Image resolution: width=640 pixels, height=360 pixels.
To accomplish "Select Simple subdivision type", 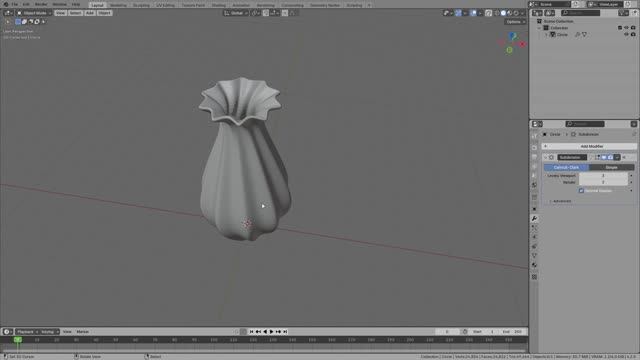I will pyautogui.click(x=611, y=167).
